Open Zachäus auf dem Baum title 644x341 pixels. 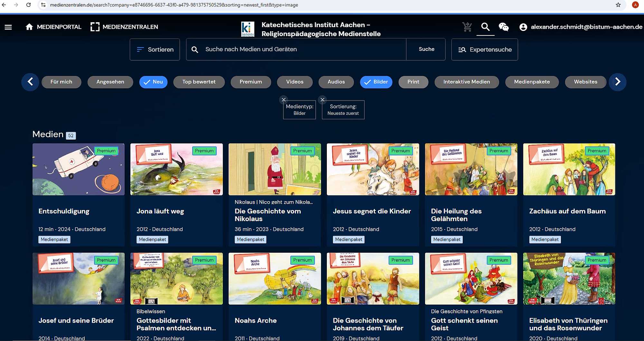567,211
